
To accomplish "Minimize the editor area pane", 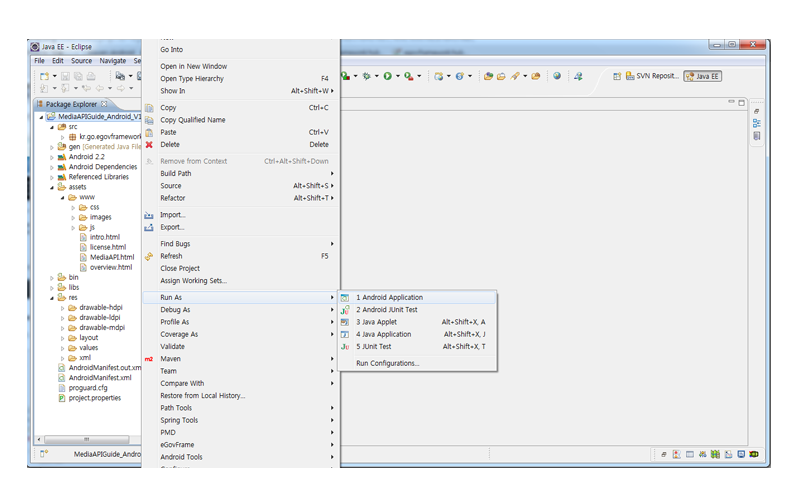I will tap(732, 102).
